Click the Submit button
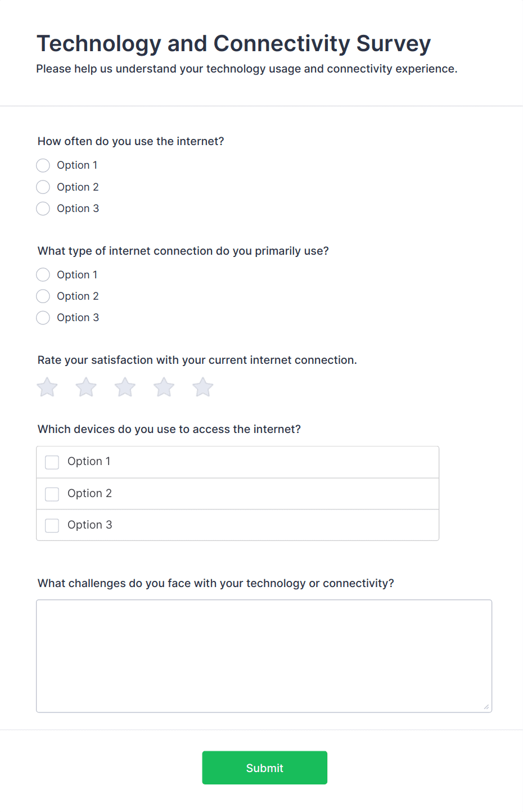 (x=264, y=767)
